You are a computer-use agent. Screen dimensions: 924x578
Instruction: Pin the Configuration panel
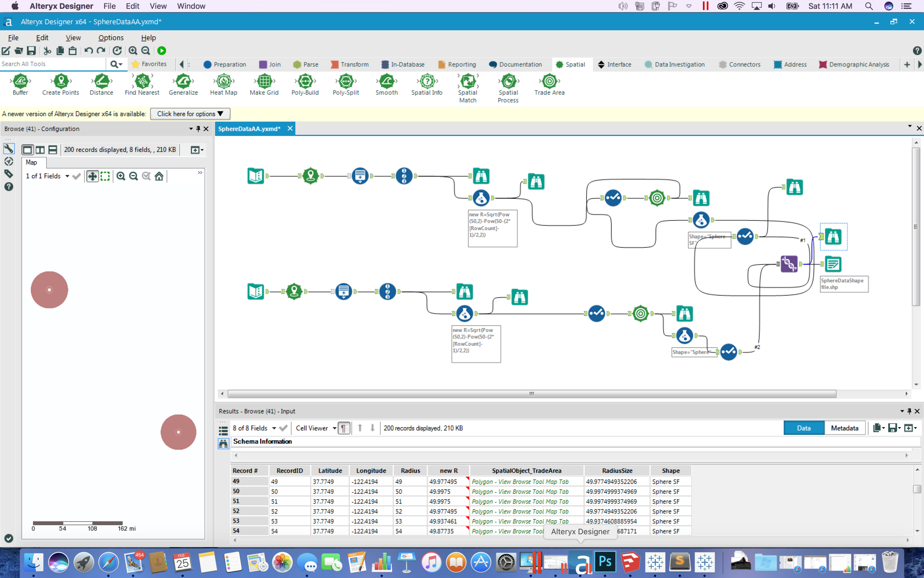coord(198,129)
